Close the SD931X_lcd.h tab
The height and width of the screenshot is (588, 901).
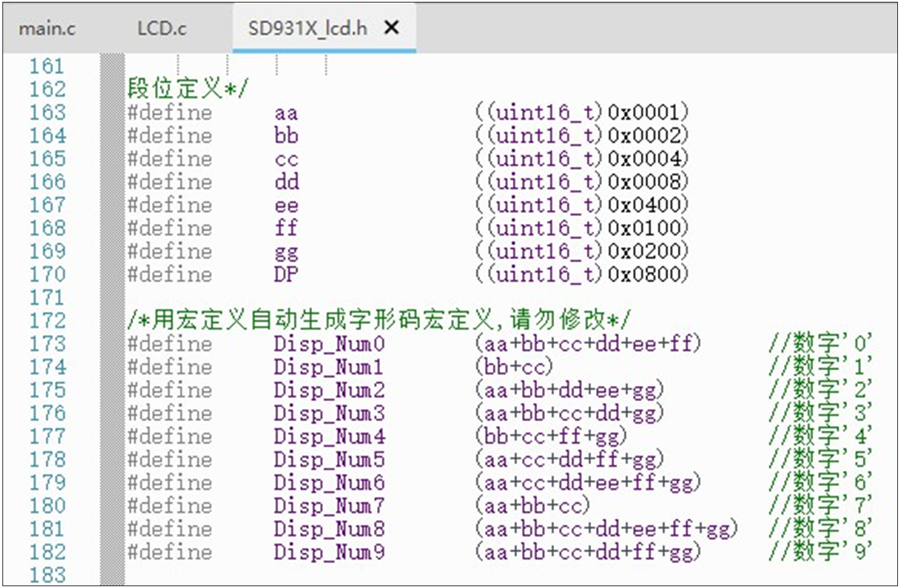click(392, 27)
